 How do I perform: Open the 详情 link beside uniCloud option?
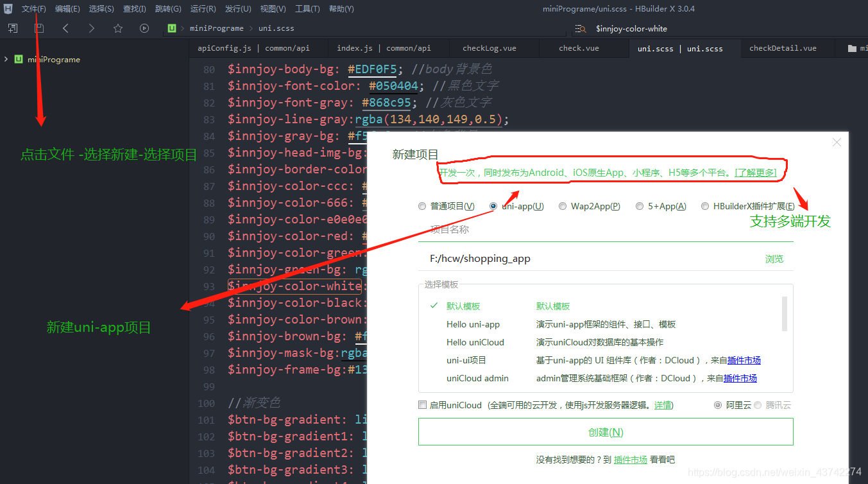pos(663,405)
